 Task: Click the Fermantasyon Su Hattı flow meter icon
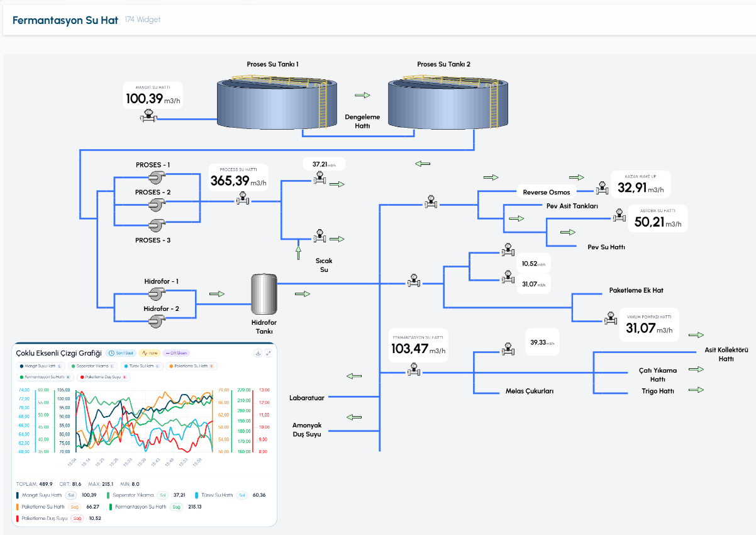[413, 370]
